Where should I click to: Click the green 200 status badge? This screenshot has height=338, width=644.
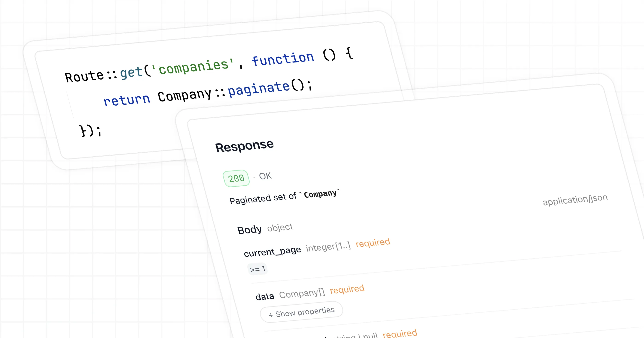click(236, 178)
